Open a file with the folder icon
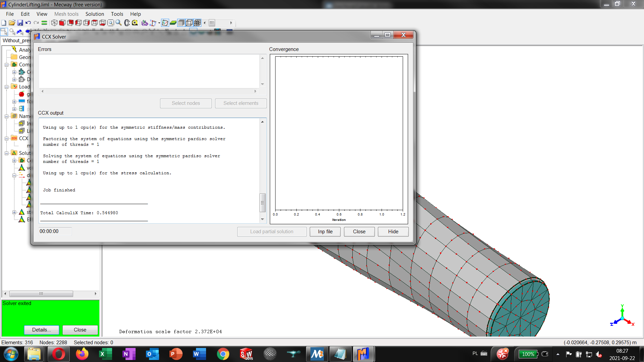Viewport: 644px width, 362px height. click(12, 23)
